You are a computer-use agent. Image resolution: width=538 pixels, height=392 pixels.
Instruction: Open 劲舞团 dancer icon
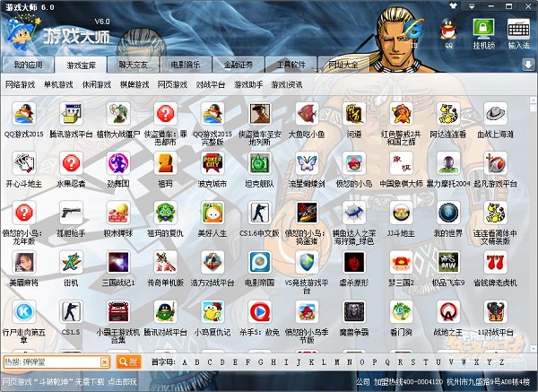118,163
